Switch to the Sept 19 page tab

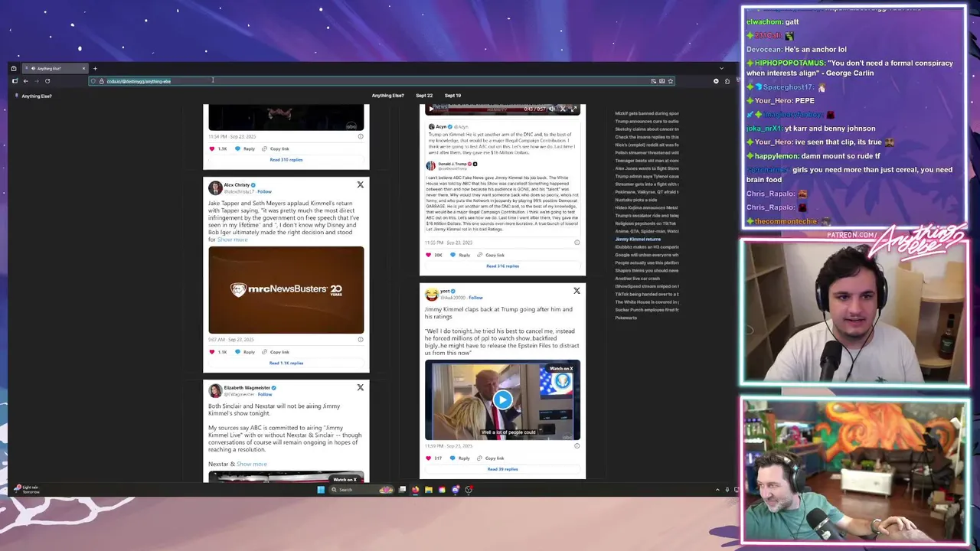coord(452,96)
